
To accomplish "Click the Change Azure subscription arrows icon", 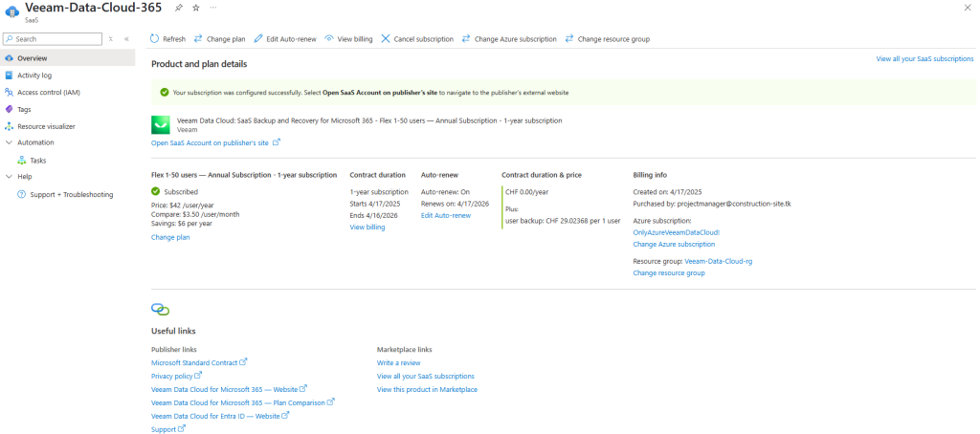I will pyautogui.click(x=466, y=39).
